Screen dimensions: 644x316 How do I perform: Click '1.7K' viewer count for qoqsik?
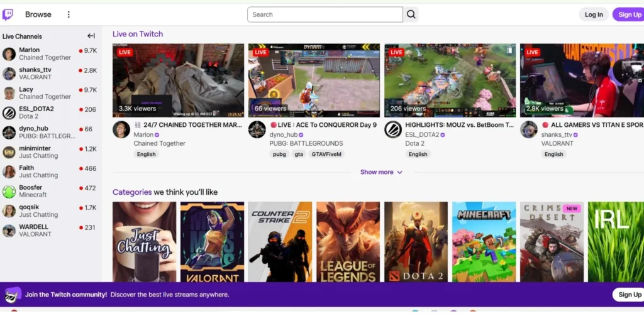pos(91,208)
